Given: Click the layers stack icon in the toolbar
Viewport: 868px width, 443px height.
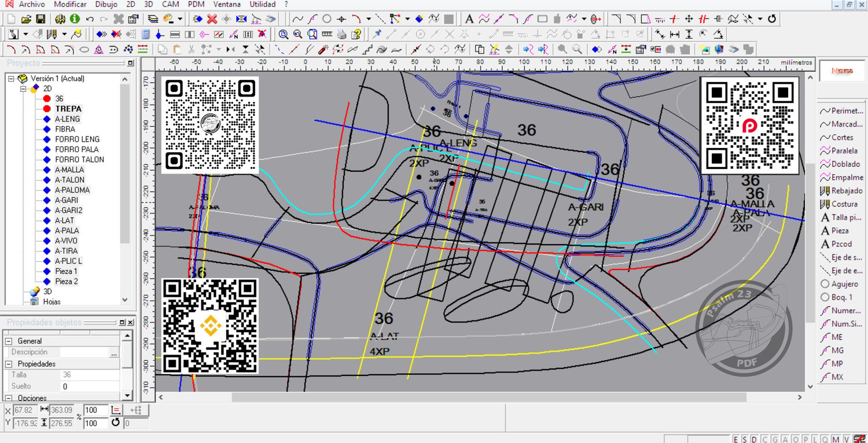Looking at the screenshot, I should click(153, 19).
